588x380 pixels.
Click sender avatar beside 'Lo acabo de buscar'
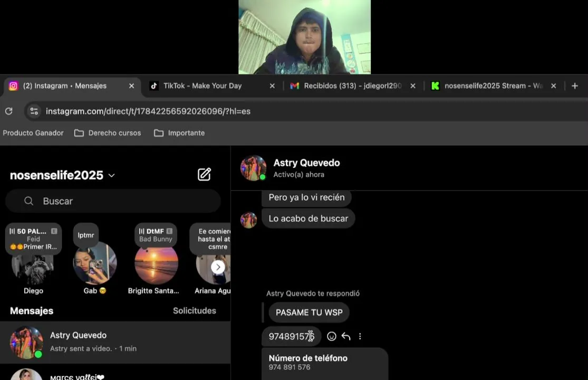coord(248,220)
